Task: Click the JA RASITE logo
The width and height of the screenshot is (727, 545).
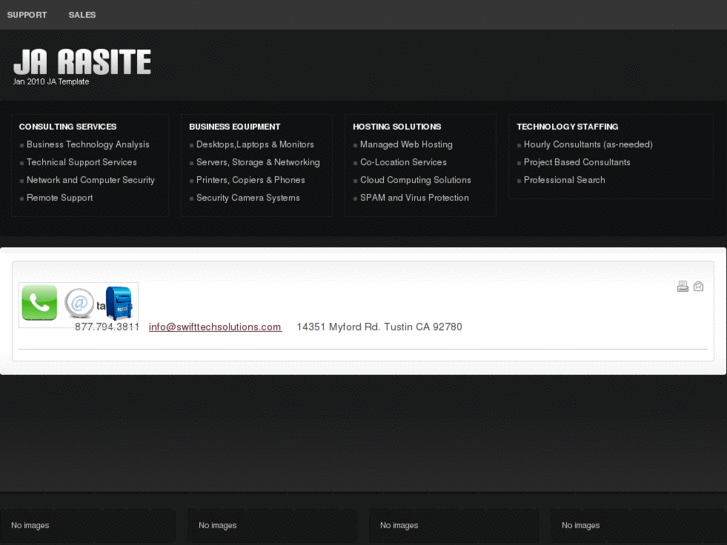Action: click(x=83, y=62)
